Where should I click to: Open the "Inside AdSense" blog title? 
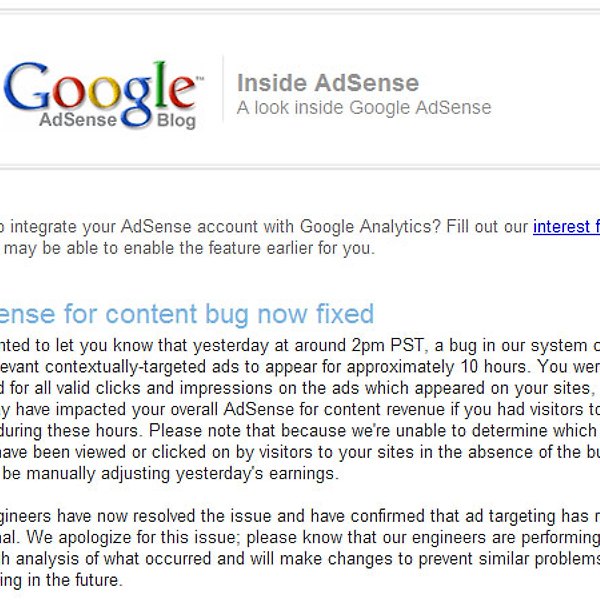pos(327,83)
